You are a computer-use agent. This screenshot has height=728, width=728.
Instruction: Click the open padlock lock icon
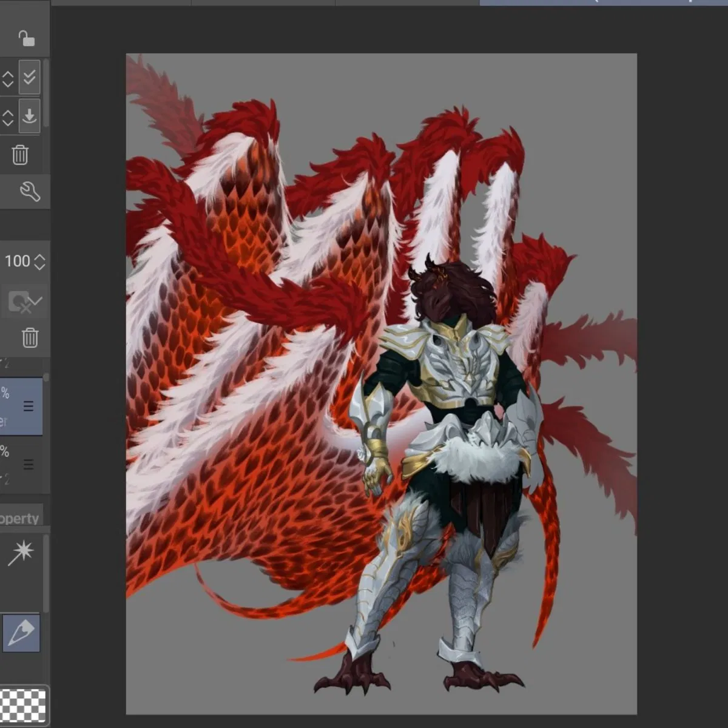coord(26,39)
